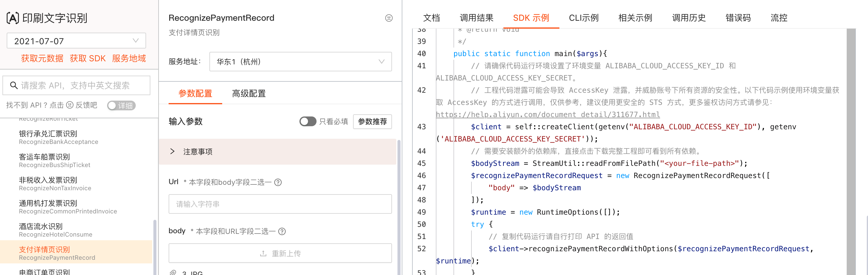Open the CLI示例 tab
The image size is (868, 275).
(x=584, y=18)
